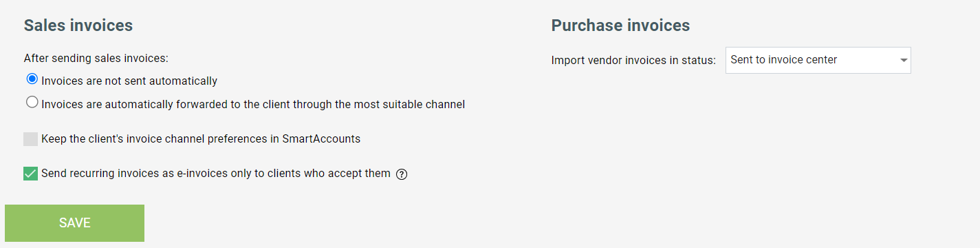Select 'Invoices are not sent automatically' radio button
The width and height of the screenshot is (980, 248).
click(x=32, y=80)
